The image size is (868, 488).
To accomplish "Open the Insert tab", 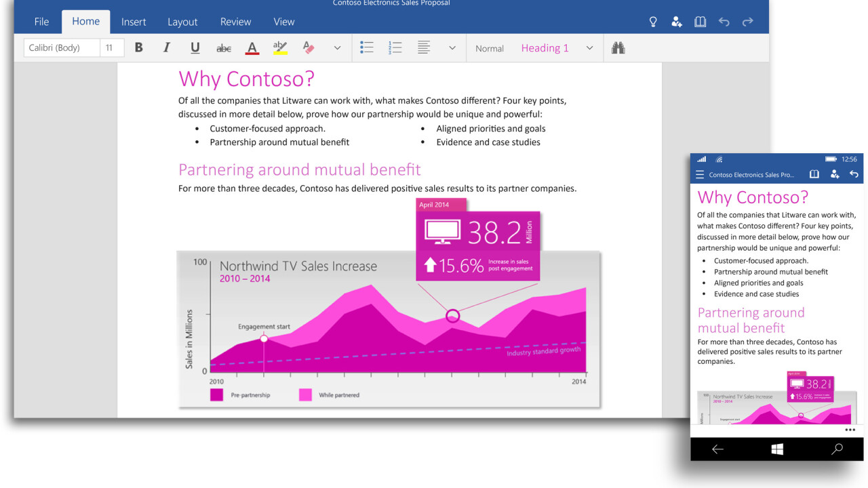I will point(134,22).
